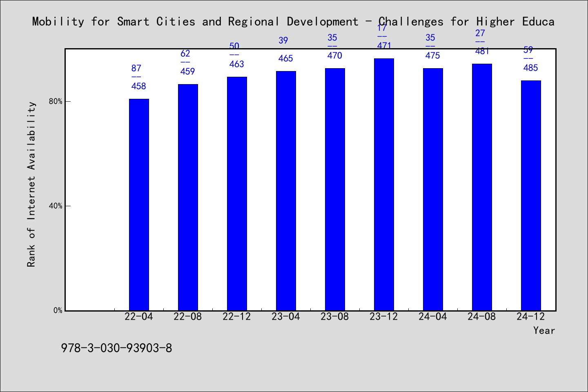Click the 80% y-axis tick label
Viewport: 588px width, 392px height.
56,101
